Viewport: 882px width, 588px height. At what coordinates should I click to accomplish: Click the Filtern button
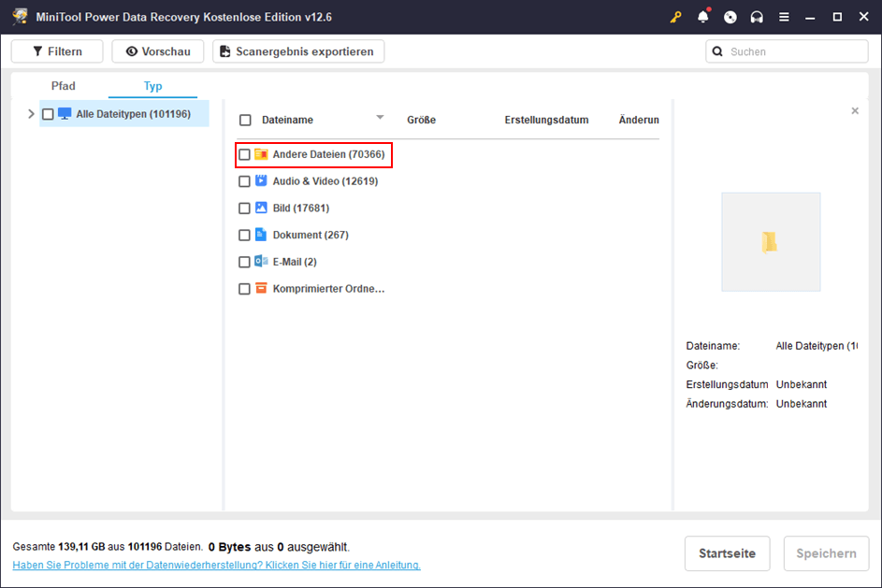click(57, 51)
